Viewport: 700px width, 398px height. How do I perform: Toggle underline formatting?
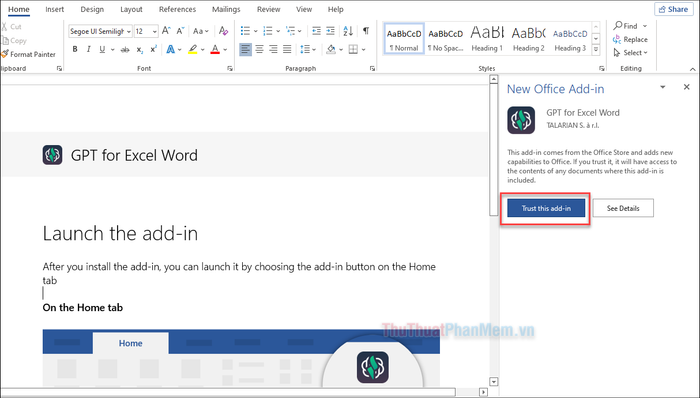(102, 50)
